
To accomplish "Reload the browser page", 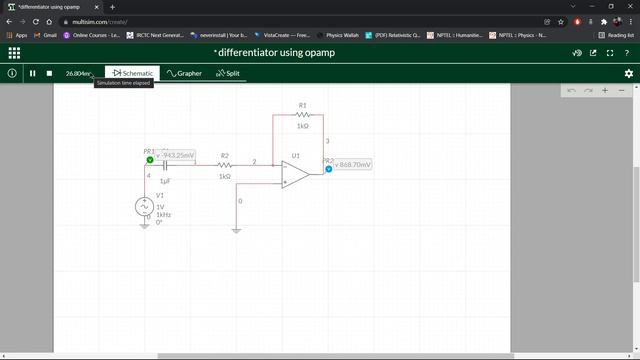I will click(36, 22).
